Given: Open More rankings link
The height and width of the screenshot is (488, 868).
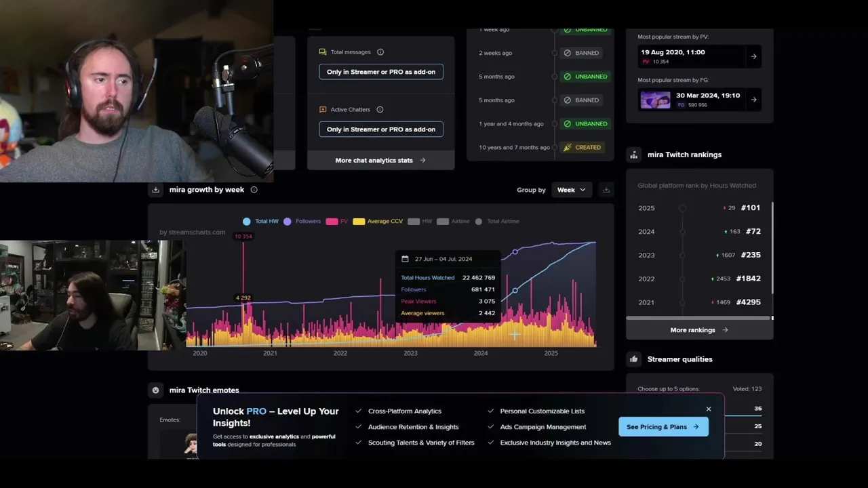Looking at the screenshot, I should point(699,330).
